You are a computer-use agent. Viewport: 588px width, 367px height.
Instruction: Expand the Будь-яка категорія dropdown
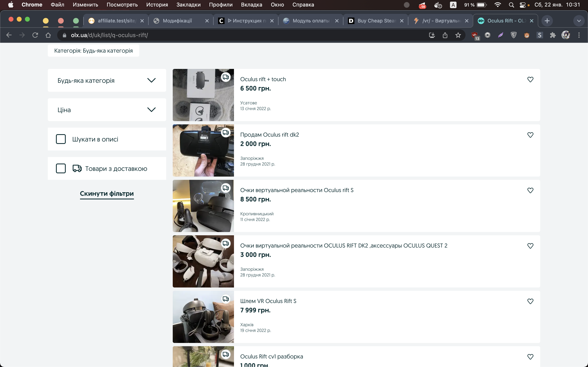tap(107, 80)
